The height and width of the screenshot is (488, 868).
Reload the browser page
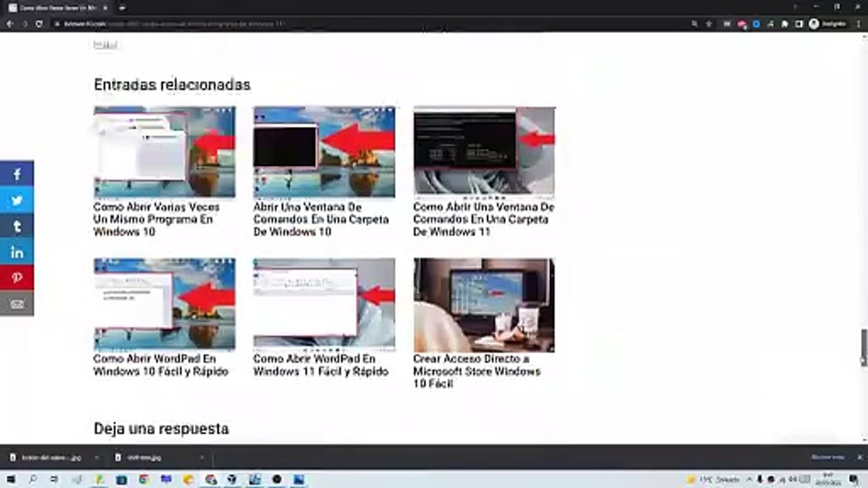pos(39,24)
